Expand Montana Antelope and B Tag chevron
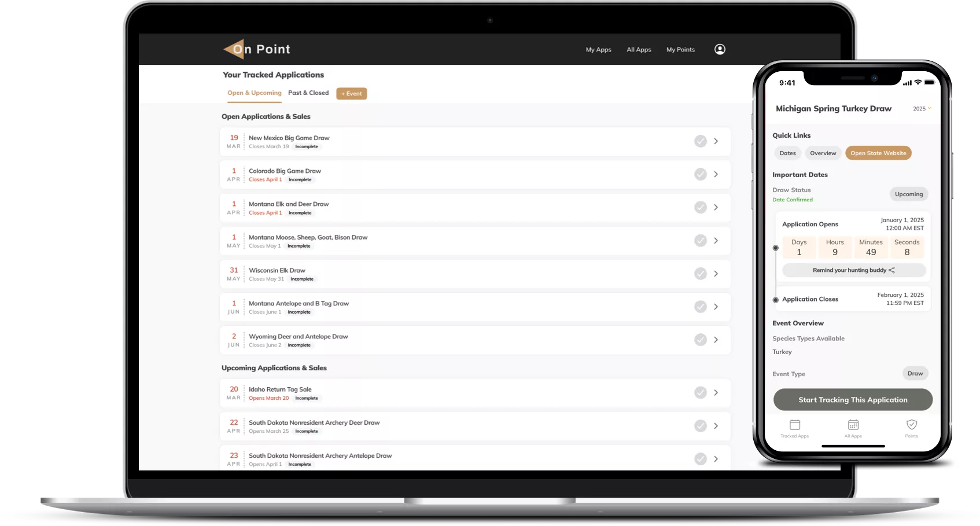This screenshot has width=980, height=526. coord(716,307)
